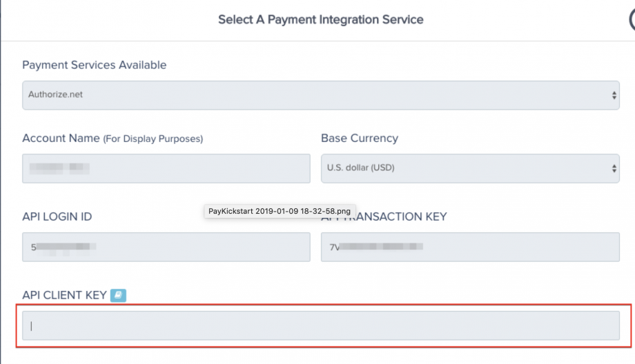This screenshot has height=364, width=635.
Task: Click the Select A Payment Integration Service heading
Action: click(x=321, y=19)
